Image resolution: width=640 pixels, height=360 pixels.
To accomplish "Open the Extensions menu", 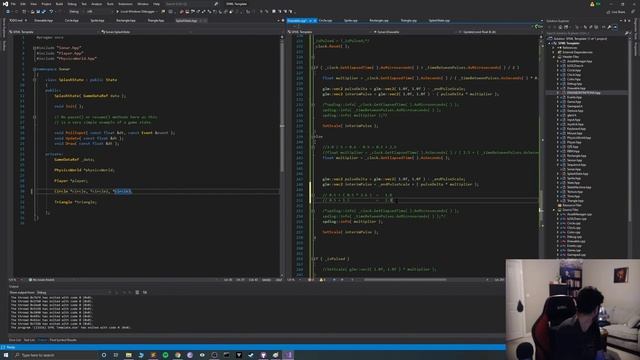I will pyautogui.click(x=125, y=4).
